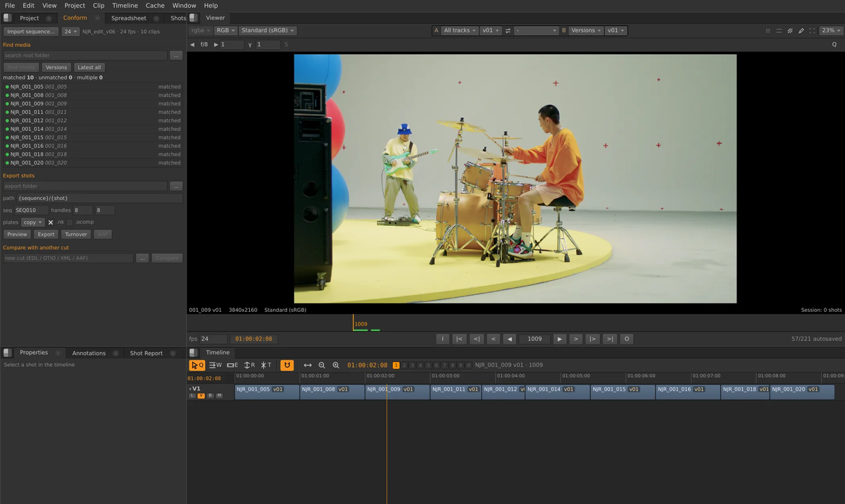Image resolution: width=845 pixels, height=504 pixels.
Task: Fit timeline to width with double-arrow icon
Action: pyautogui.click(x=308, y=365)
